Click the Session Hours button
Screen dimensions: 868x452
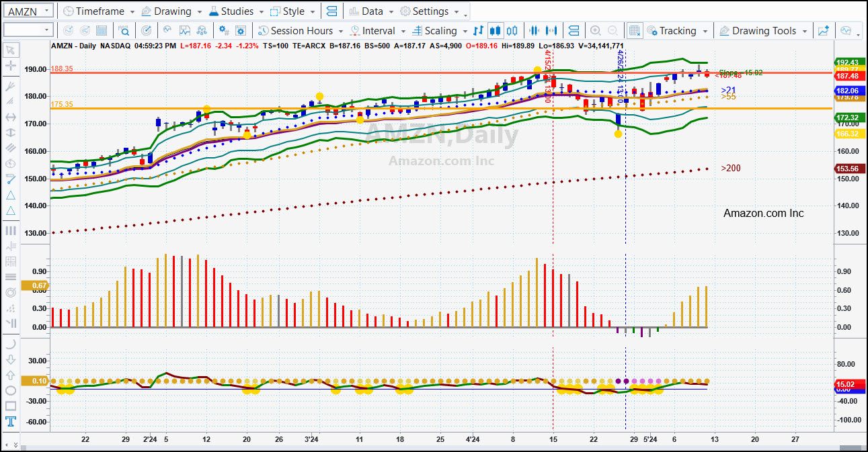pos(297,31)
